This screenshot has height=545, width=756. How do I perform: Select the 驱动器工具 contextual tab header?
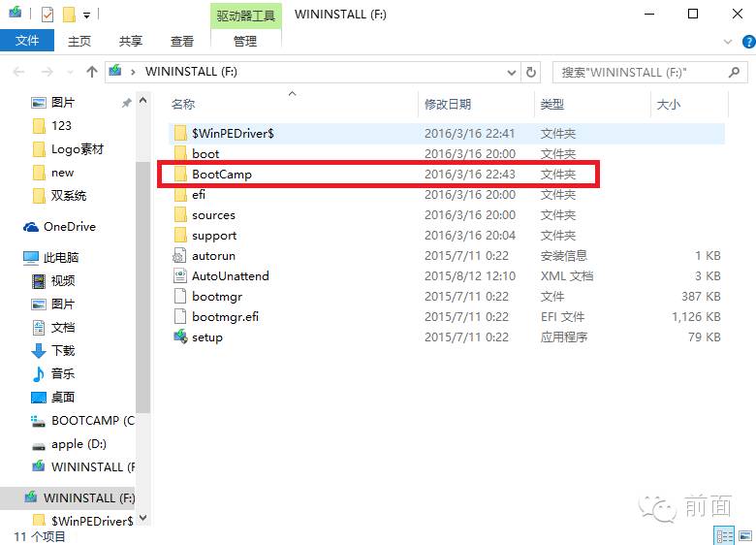pos(246,16)
